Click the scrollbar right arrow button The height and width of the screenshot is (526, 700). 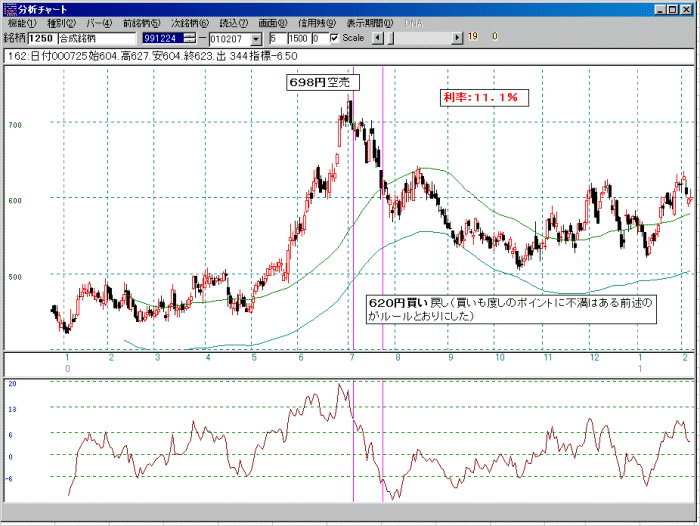(457, 37)
